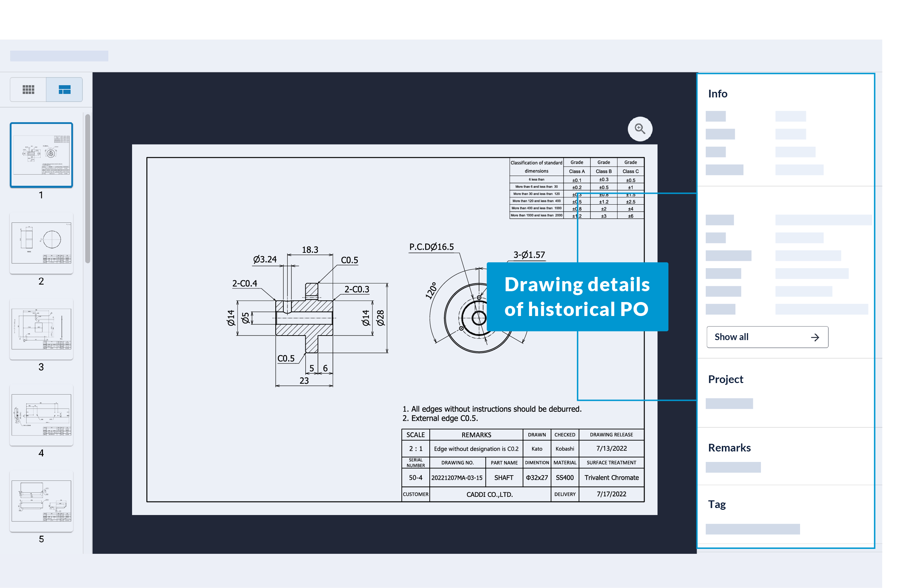Screen dimensions: 922x588
Task: Click the customer CADDI CO.,LTD. cell
Action: tap(490, 494)
